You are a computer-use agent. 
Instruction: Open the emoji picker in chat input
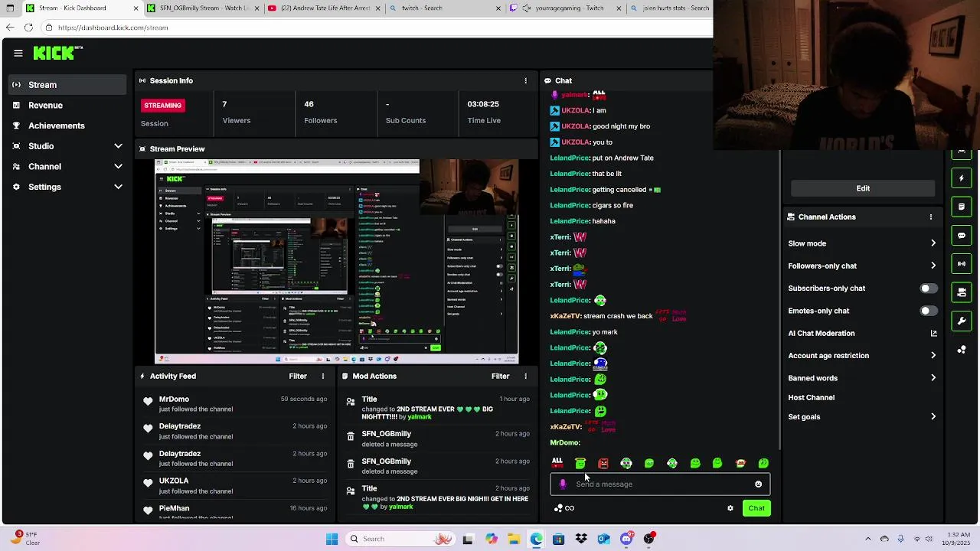tap(758, 484)
